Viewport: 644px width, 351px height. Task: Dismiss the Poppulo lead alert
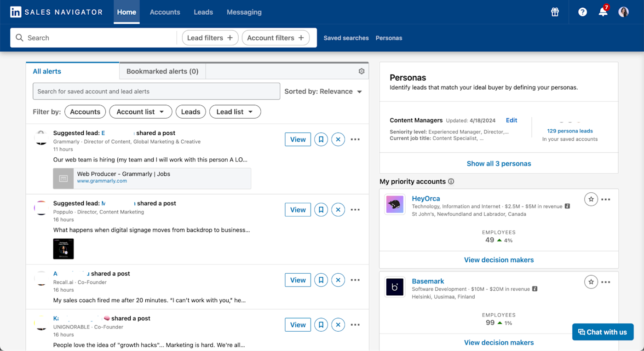[338, 210]
